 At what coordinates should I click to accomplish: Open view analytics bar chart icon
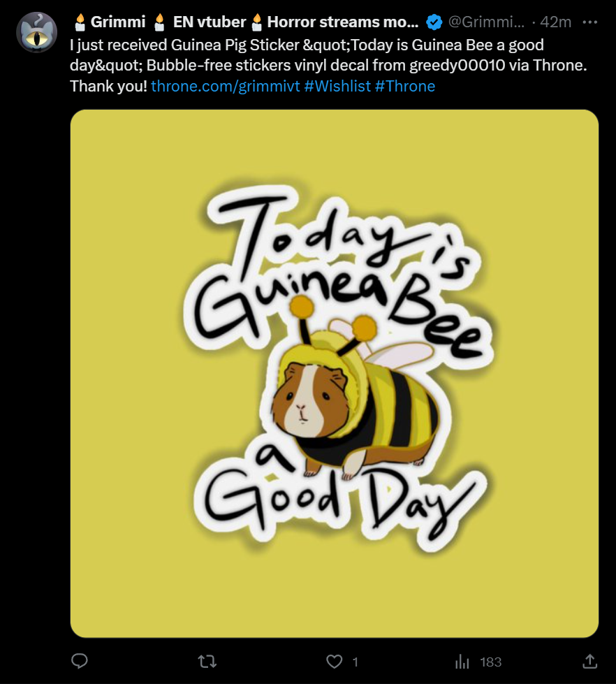(x=462, y=662)
